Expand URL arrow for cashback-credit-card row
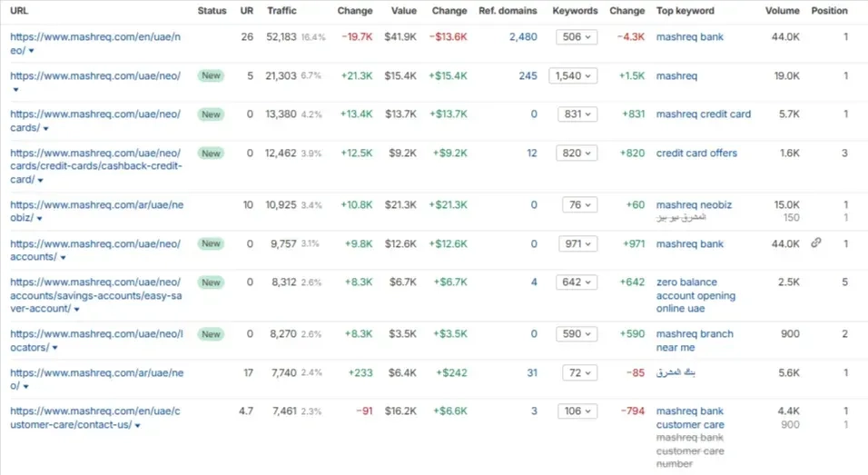The height and width of the screenshot is (475, 868). tap(41, 181)
